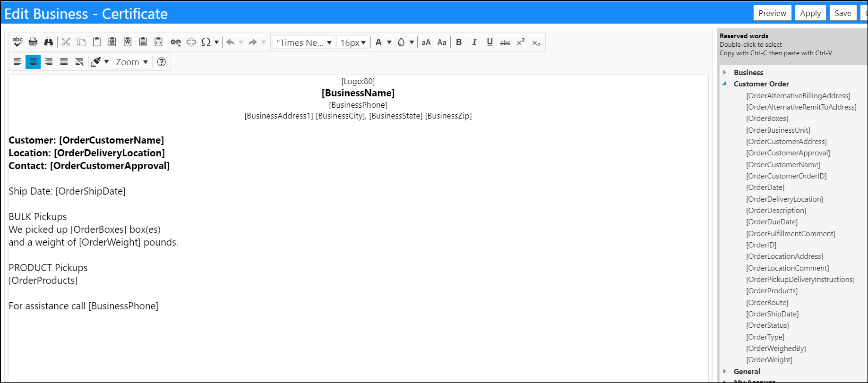Viewport: 868px width, 383px height.
Task: Remove alignment with crossed-lines icon
Action: pos(79,62)
